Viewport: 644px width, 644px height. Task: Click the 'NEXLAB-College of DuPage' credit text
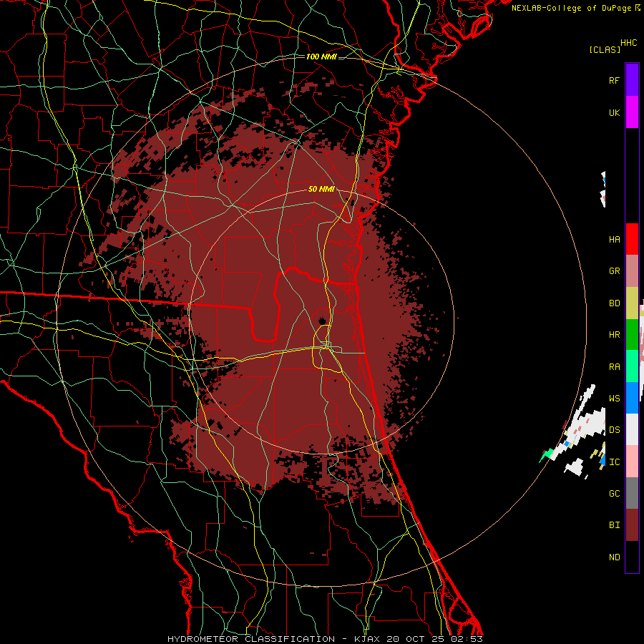pos(571,8)
